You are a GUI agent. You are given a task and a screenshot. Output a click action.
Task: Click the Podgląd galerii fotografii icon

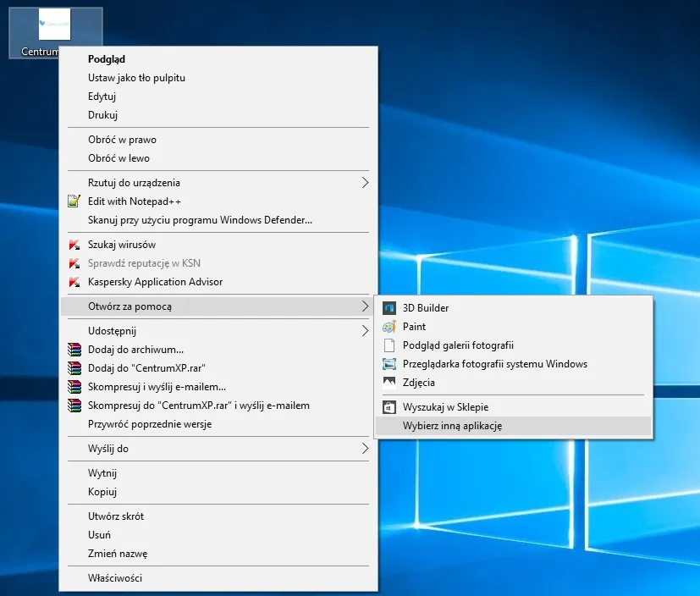(389, 345)
